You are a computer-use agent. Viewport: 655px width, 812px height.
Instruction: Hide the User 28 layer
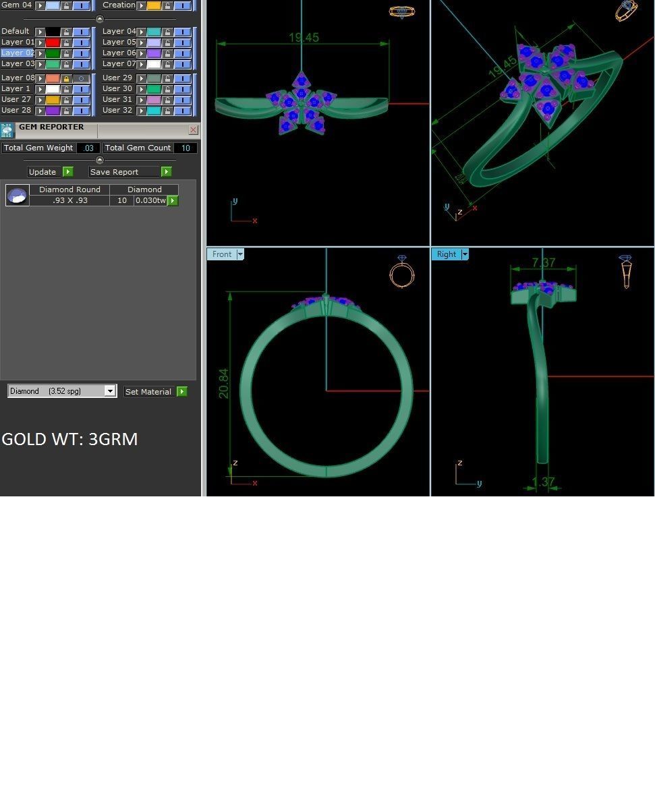[x=81, y=111]
